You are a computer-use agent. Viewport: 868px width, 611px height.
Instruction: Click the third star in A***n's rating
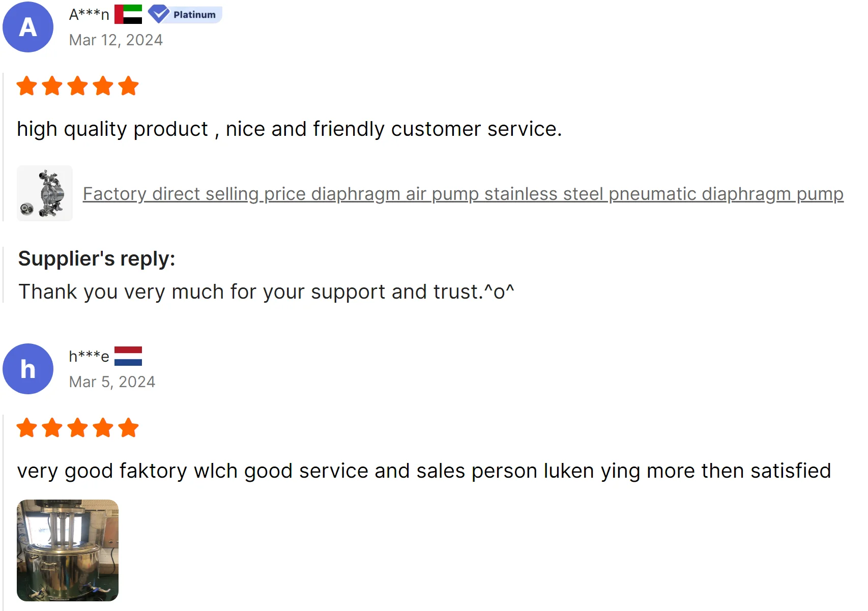click(77, 86)
